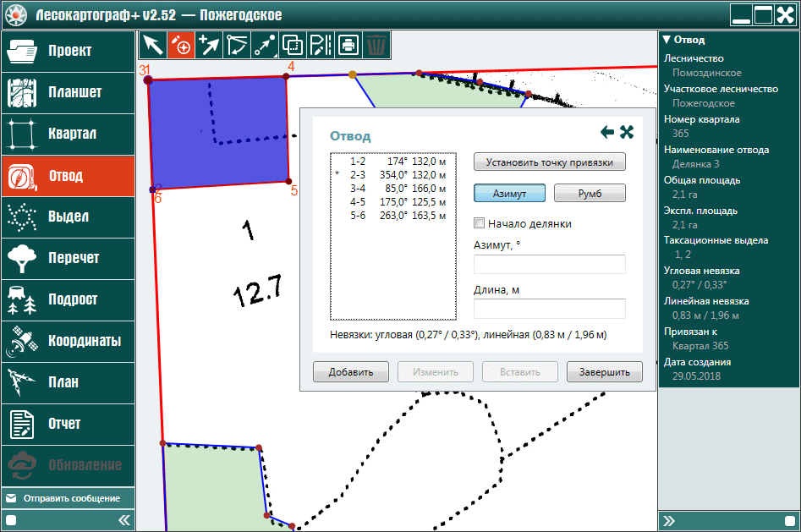This screenshot has width=801, height=532.
Task: Click the add-point arrow tool
Action: 208,45
